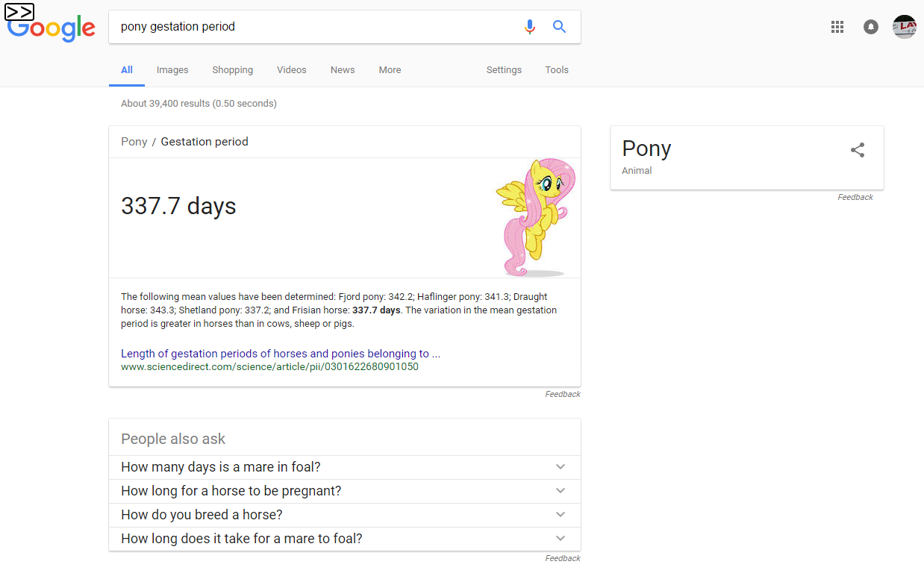The width and height of the screenshot is (924, 582).
Task: Click in the search query field
Action: tap(317, 27)
